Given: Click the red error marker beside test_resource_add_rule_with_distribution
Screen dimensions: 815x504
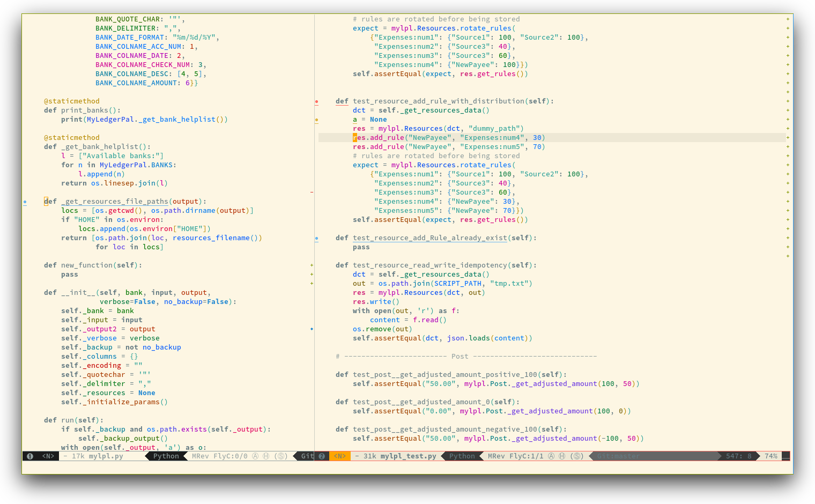Looking at the screenshot, I should click(x=316, y=101).
